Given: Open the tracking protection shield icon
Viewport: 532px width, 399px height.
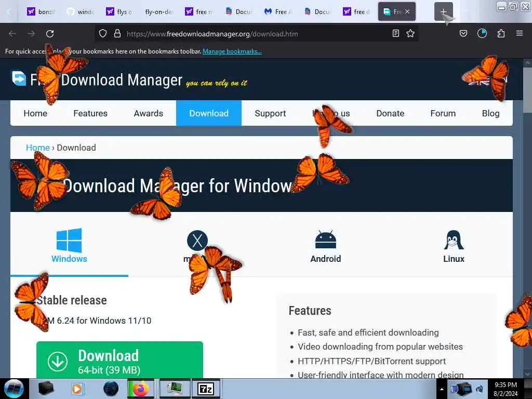Looking at the screenshot, I should [x=103, y=34].
